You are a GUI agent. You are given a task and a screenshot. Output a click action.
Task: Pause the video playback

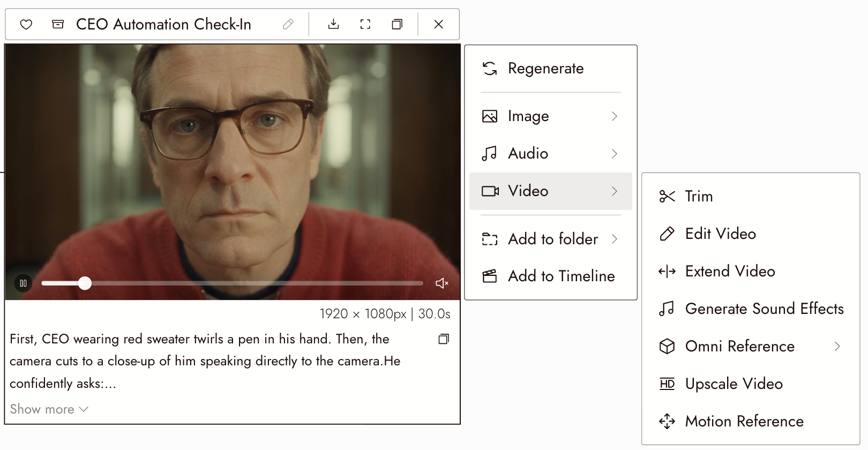[x=23, y=283]
